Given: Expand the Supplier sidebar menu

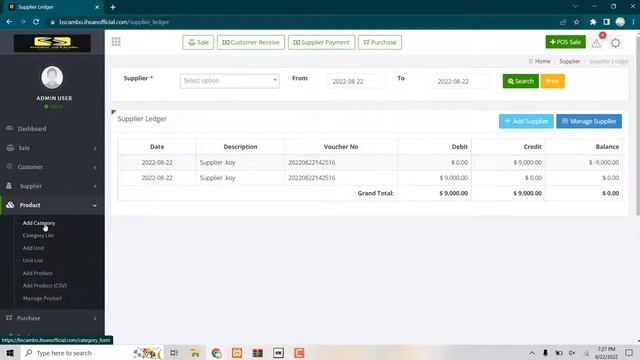Looking at the screenshot, I should (x=95, y=186).
